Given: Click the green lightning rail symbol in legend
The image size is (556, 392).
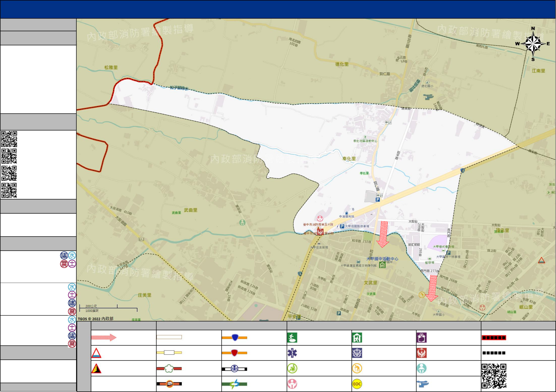Looking at the screenshot, I should (x=235, y=384).
